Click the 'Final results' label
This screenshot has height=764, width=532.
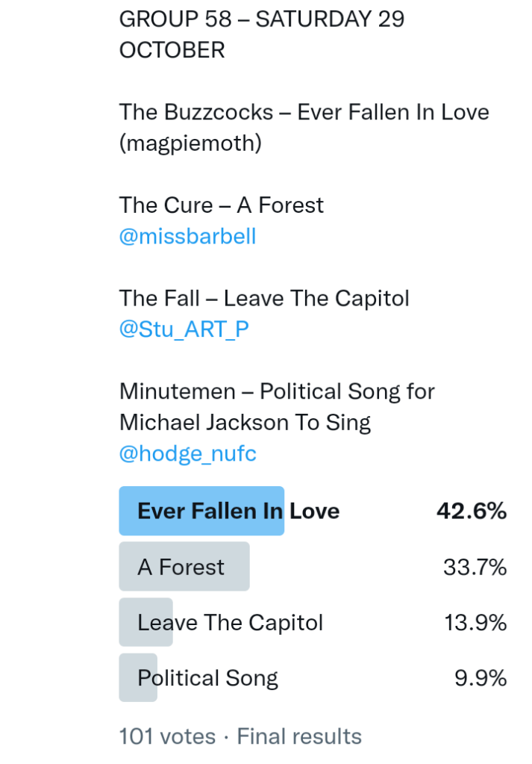299,736
